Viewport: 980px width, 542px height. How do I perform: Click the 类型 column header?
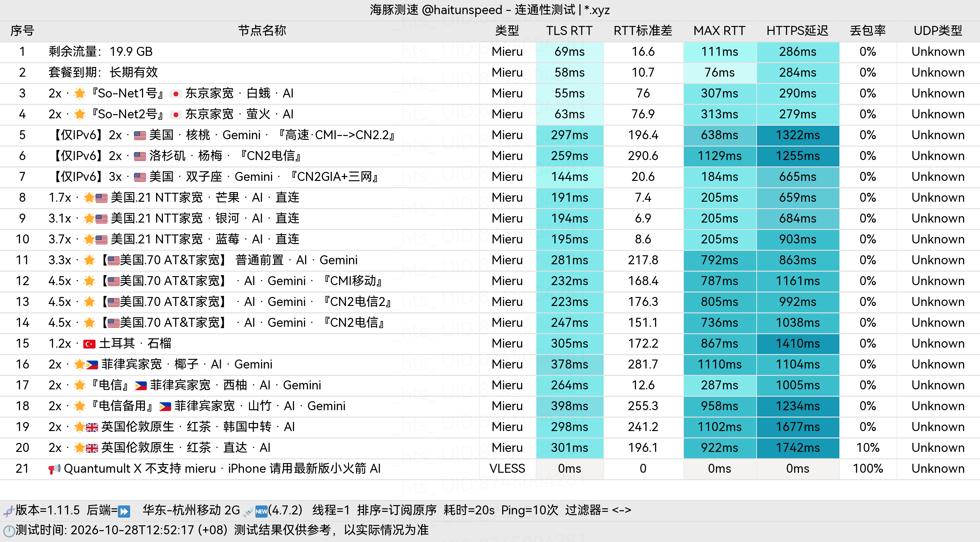pos(507,30)
